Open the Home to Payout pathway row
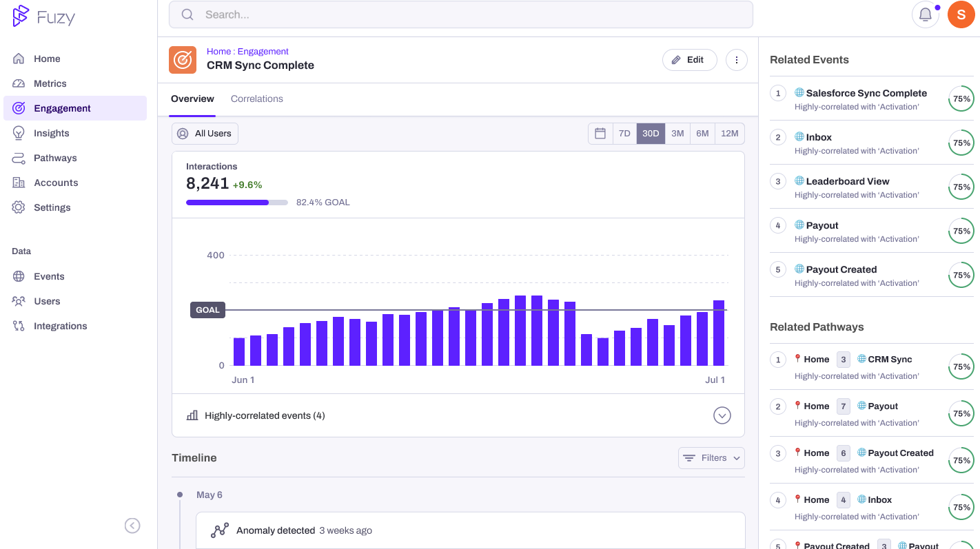This screenshot has height=549, width=980. 872,413
